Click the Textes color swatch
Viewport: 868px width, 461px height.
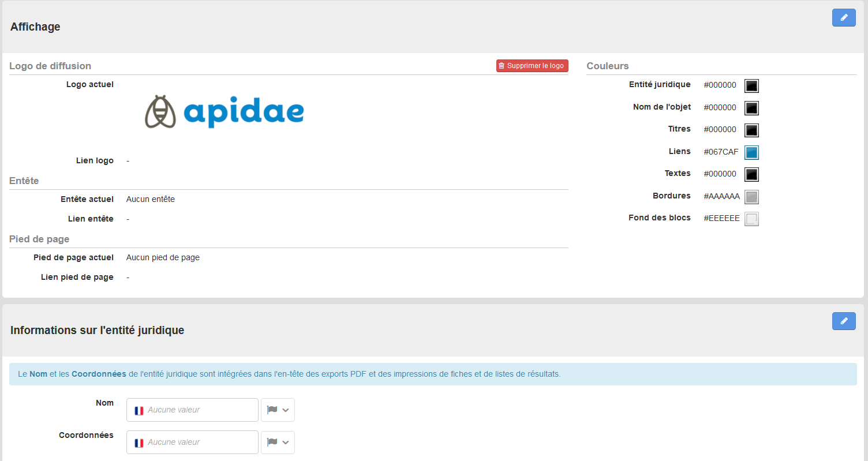point(751,174)
